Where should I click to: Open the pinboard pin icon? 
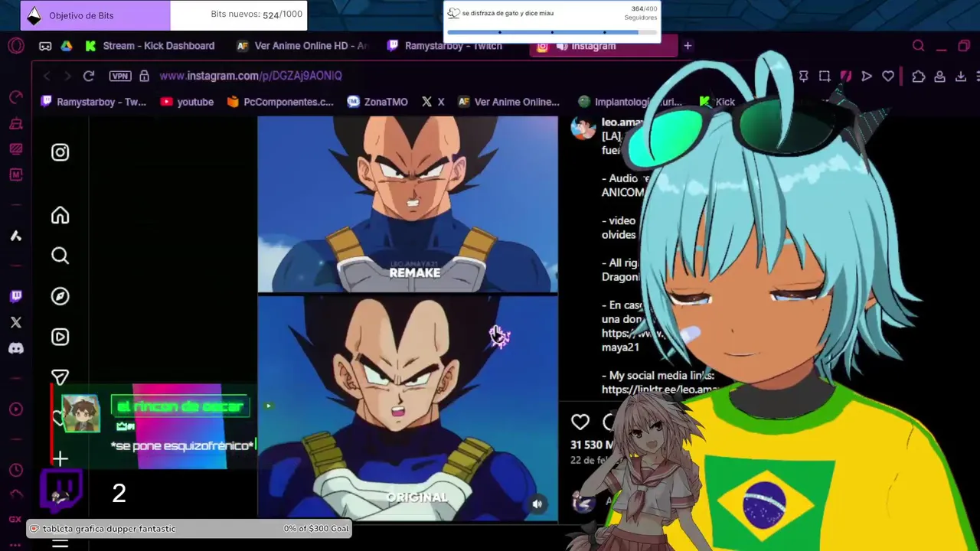[x=804, y=76]
